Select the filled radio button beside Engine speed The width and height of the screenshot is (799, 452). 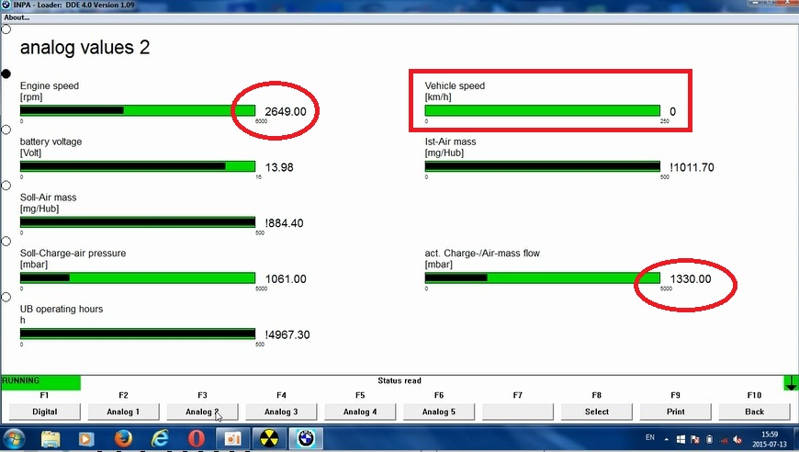(6, 73)
